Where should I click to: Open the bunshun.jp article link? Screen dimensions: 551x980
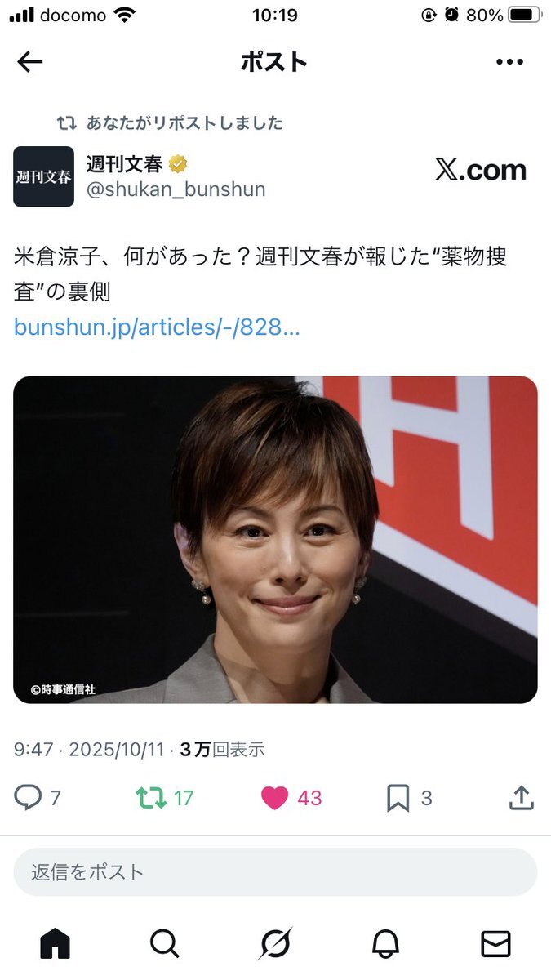point(158,328)
